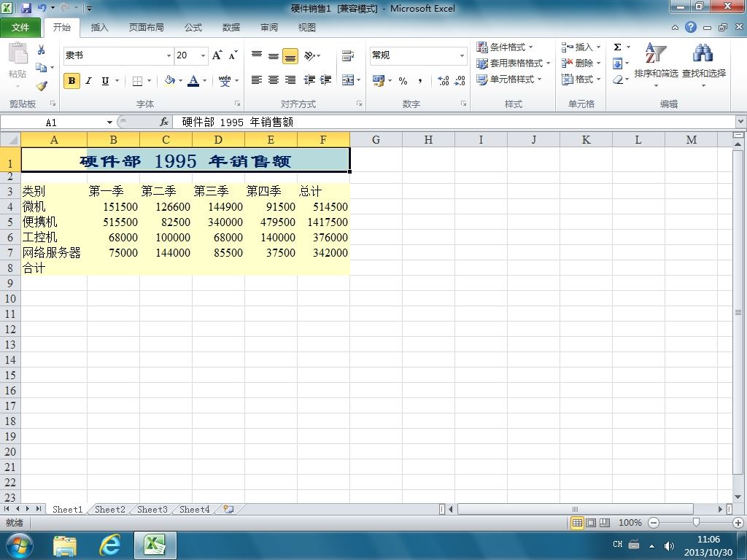The height and width of the screenshot is (560, 747).
Task: Toggle center horizontal alignment
Action: coord(274,80)
